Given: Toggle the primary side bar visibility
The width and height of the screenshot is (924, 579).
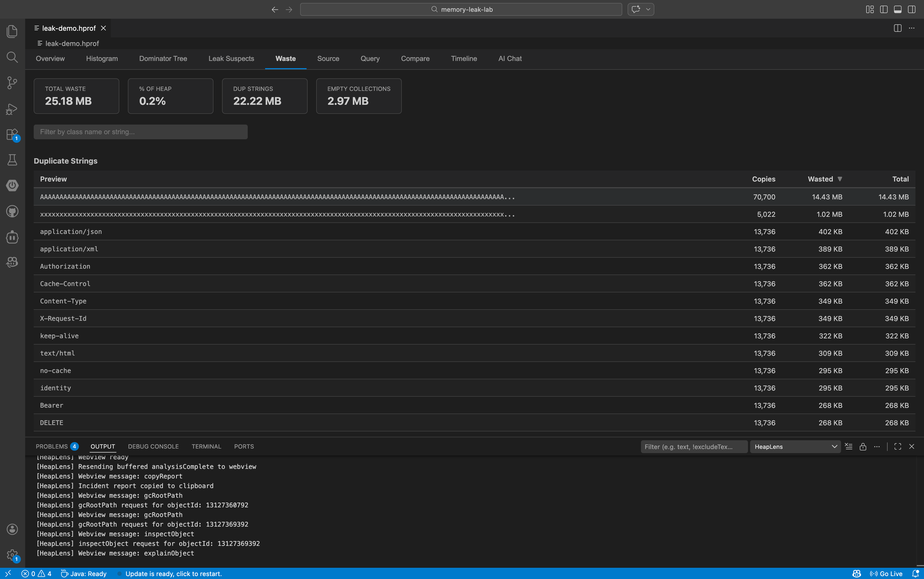Looking at the screenshot, I should [884, 10].
